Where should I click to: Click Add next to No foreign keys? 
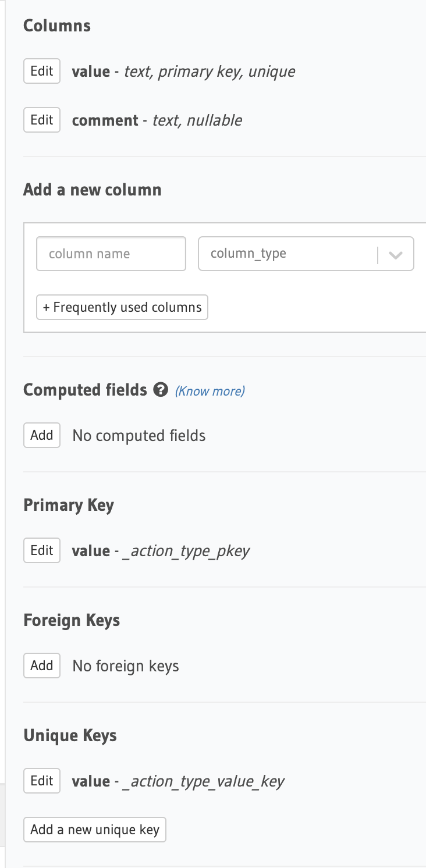(x=41, y=665)
